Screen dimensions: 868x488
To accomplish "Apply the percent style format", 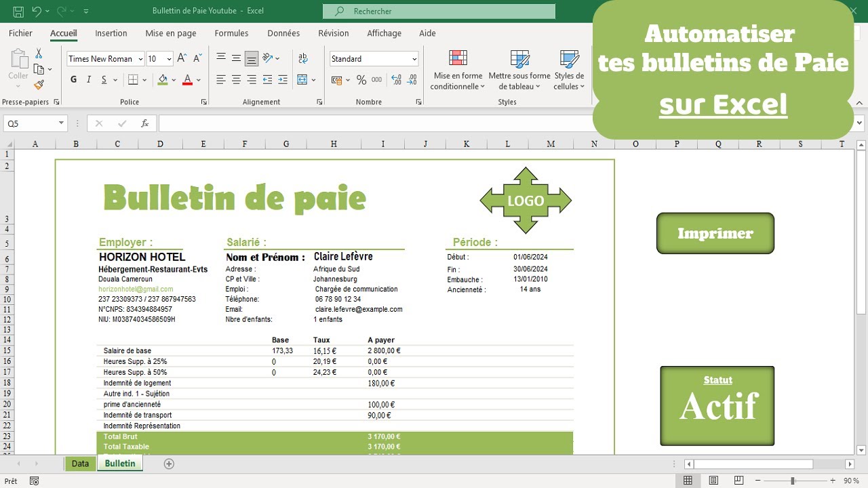I will [x=361, y=80].
